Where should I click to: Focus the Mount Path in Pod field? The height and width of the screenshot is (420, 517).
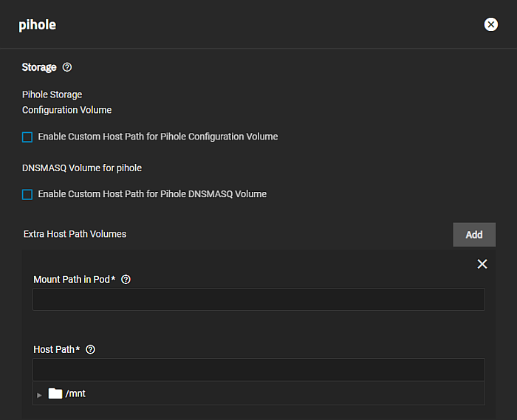tap(258, 299)
